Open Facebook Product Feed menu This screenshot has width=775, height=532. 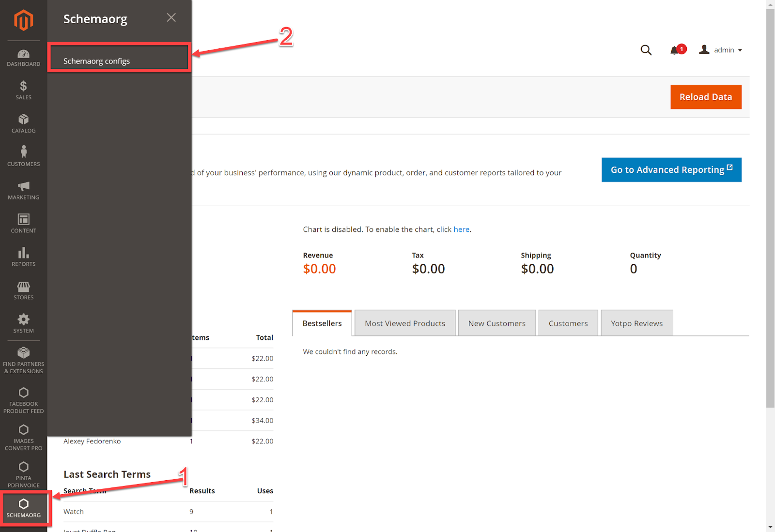click(x=23, y=401)
